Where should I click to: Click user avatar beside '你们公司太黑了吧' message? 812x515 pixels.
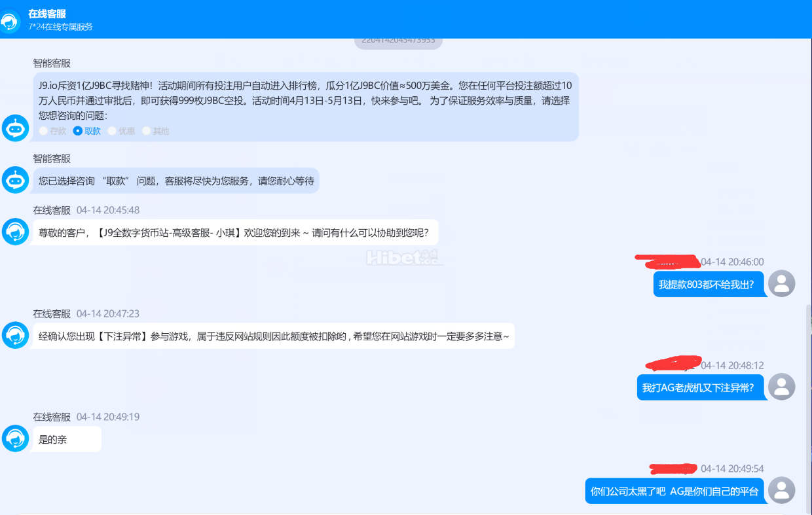click(781, 490)
